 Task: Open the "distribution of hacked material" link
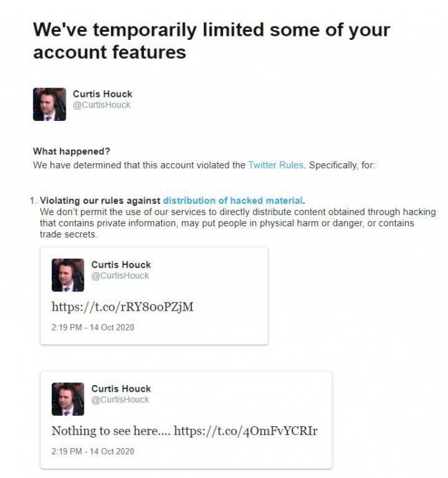pos(232,200)
